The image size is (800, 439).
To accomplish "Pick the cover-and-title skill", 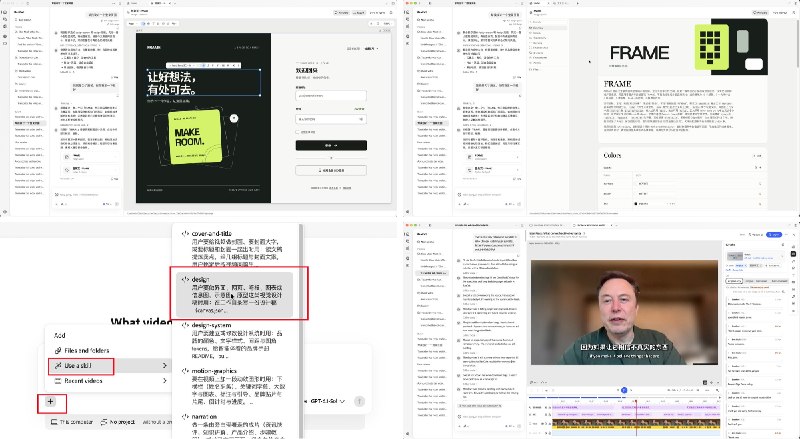I will [x=235, y=249].
